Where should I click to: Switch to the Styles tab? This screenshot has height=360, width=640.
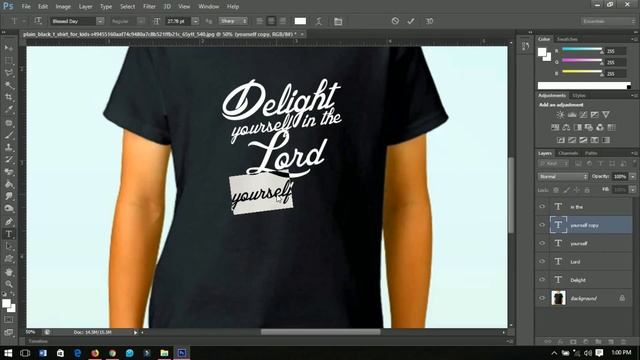[x=579, y=96]
